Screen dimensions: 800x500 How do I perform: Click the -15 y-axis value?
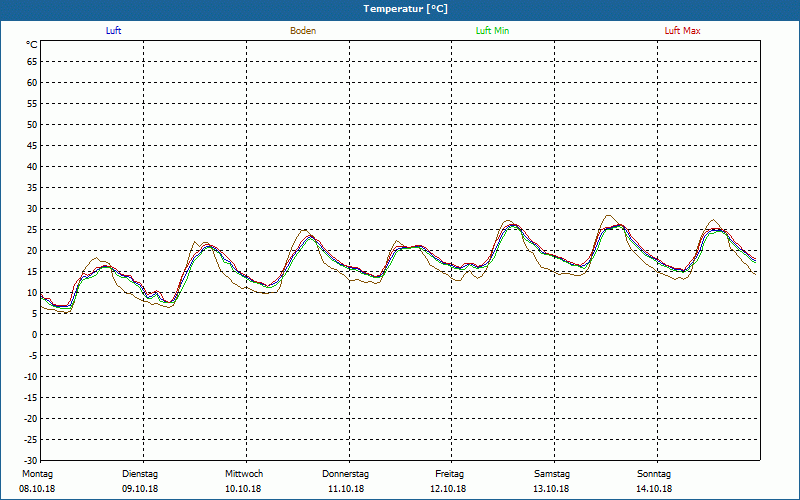(31, 397)
